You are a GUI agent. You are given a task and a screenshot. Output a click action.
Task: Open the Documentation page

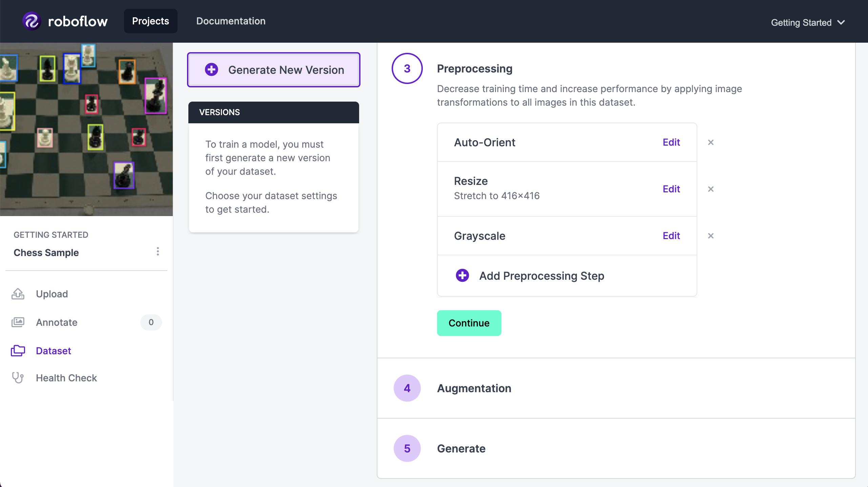(x=231, y=21)
